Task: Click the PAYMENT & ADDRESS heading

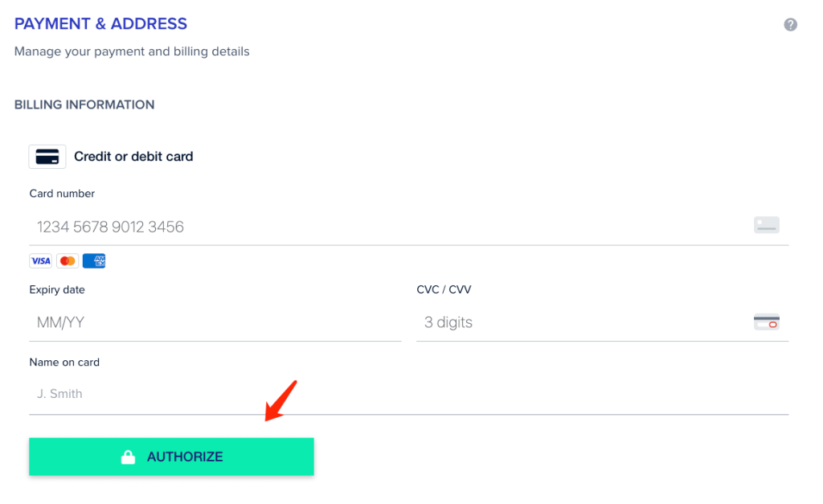Action: click(100, 23)
